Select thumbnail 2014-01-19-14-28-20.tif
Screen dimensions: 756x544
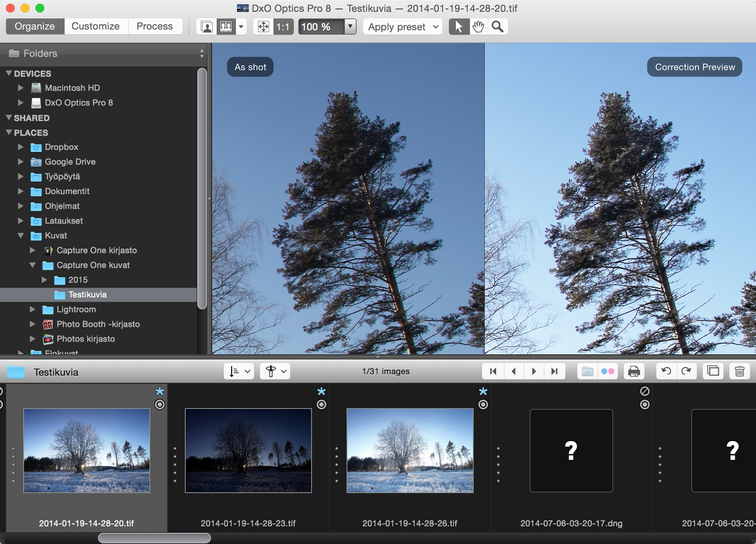point(87,450)
